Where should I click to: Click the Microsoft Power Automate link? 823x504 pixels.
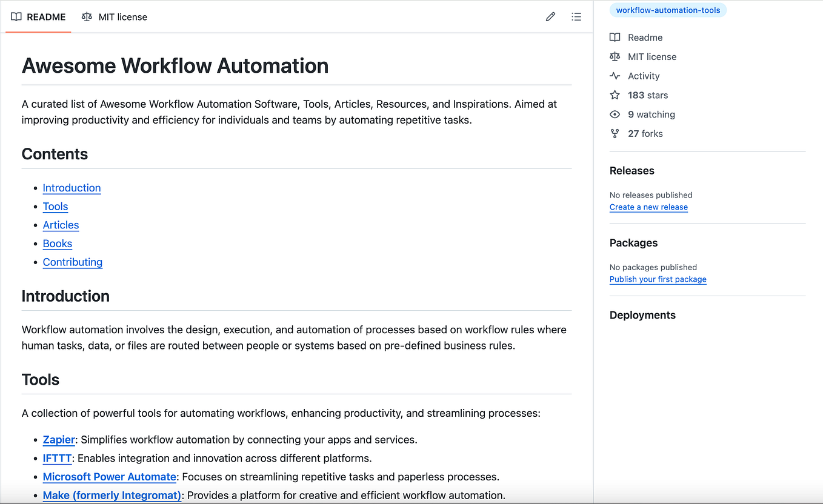click(x=109, y=477)
